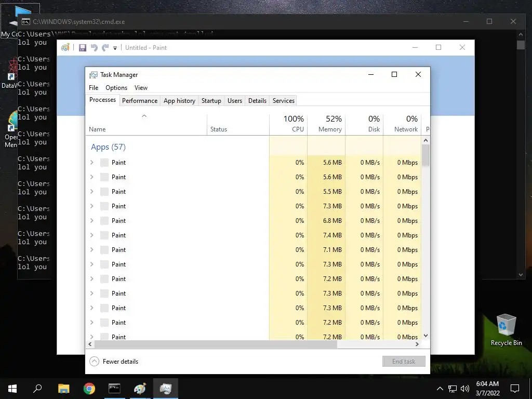The image size is (532, 399).
Task: Switch to the App history tab
Action: point(179,101)
